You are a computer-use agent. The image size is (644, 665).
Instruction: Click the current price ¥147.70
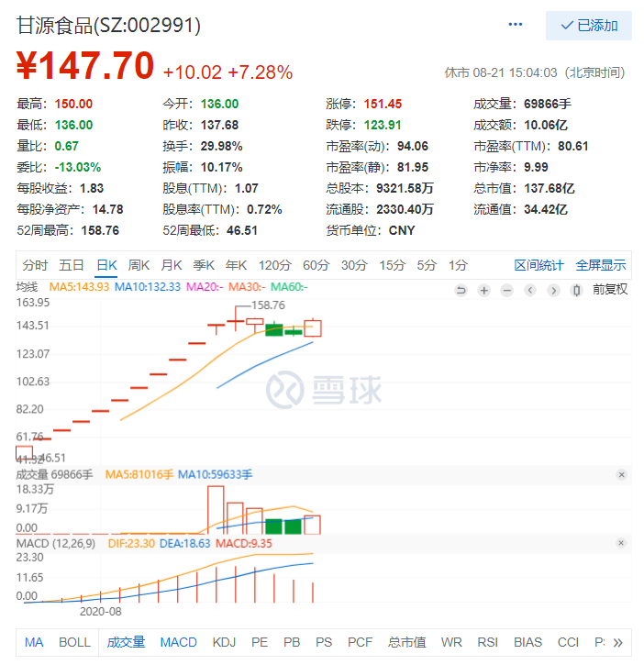[x=84, y=65]
